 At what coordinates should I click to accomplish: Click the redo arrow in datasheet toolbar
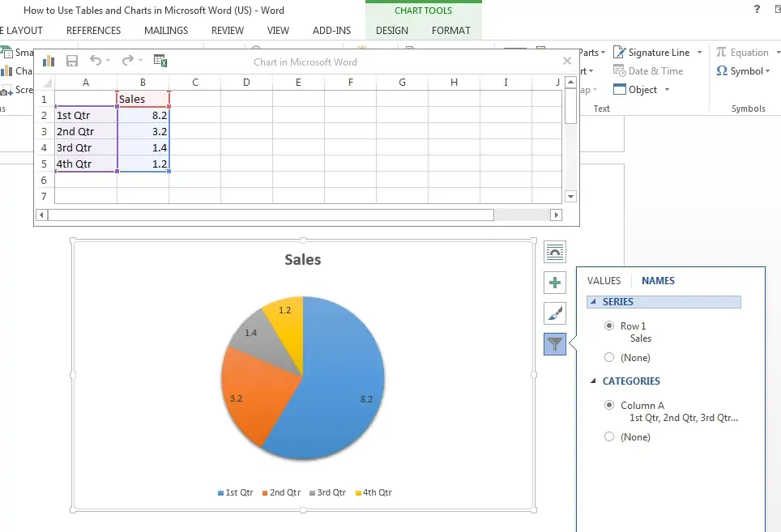coord(127,61)
